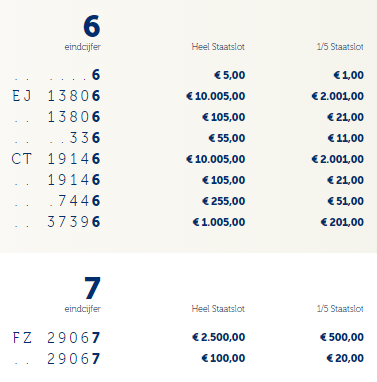Click the € 20,00 prize amount
377x382 pixels.
(345, 358)
